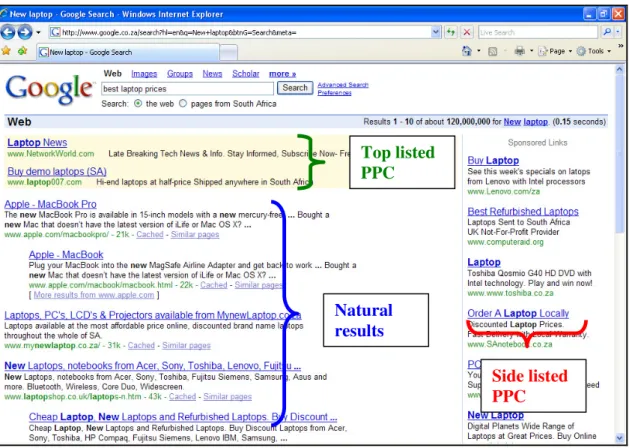Go back with the browser Back arrow

click(8, 32)
